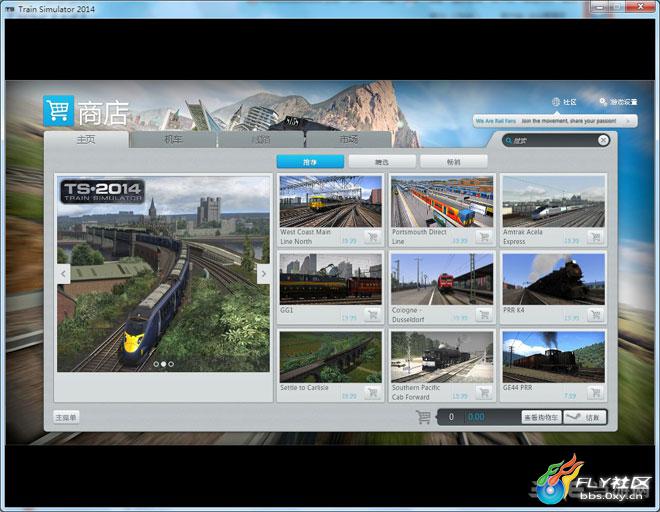Open the Cologne - Dusseldorf thumbnail

point(442,279)
